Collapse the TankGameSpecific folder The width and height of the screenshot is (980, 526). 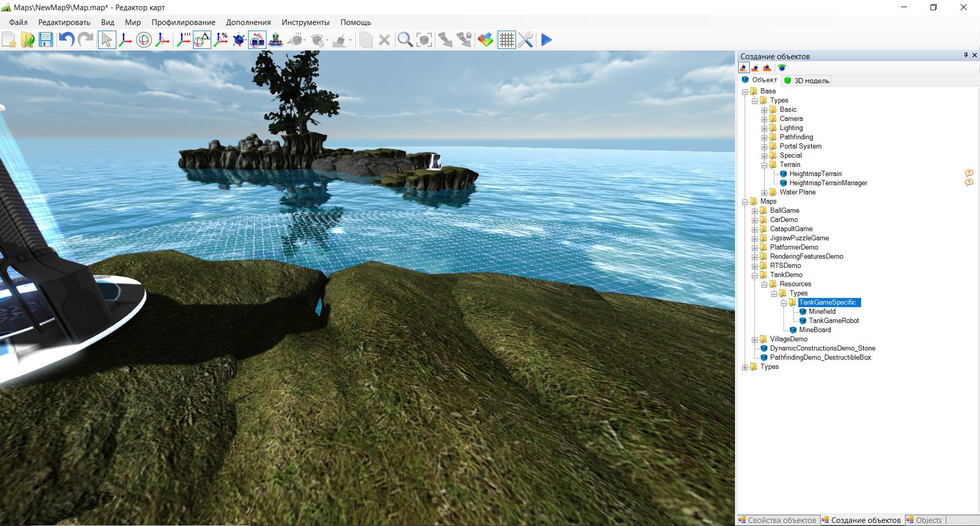[x=784, y=303]
